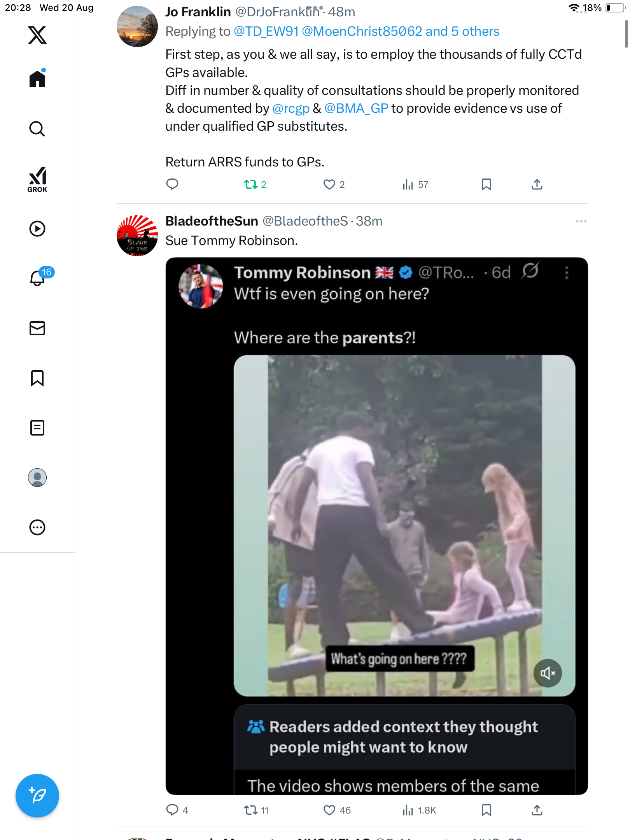Expand the More menu in sidebar
Screen dimensions: 630x840
coord(37,527)
